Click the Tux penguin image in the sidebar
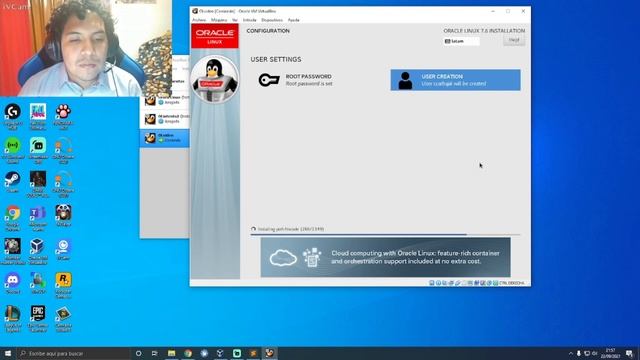 tap(215, 80)
